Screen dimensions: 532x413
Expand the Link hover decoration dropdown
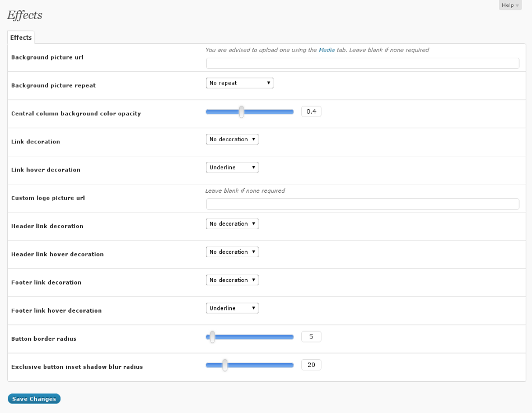tap(232, 168)
